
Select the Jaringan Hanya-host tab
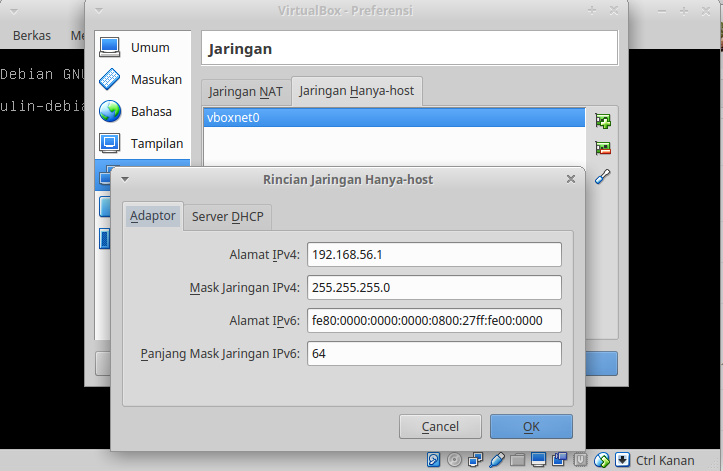pos(356,91)
